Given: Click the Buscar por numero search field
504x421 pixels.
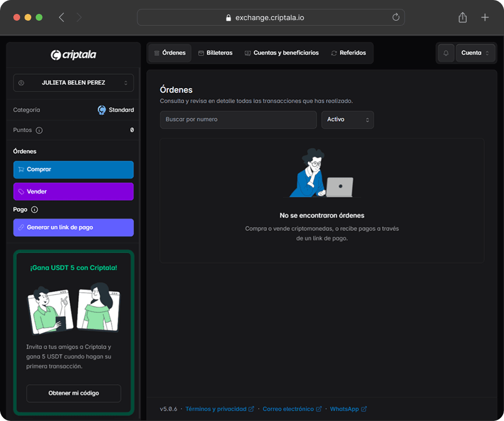Looking at the screenshot, I should 238,119.
